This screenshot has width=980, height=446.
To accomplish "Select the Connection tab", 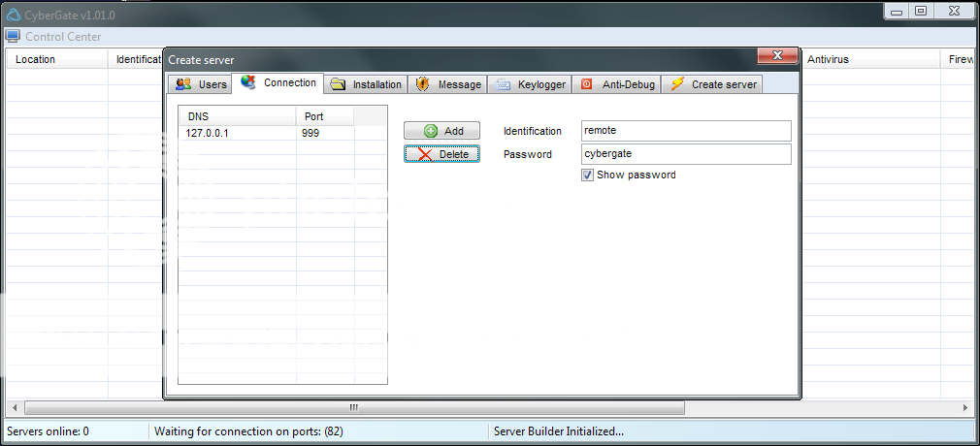I will click(278, 82).
